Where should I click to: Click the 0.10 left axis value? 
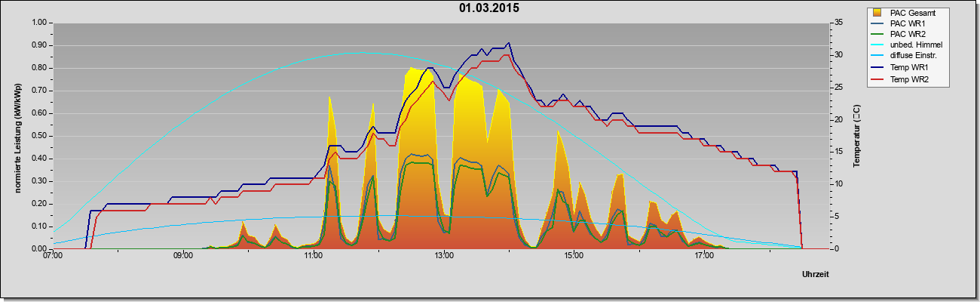click(39, 226)
